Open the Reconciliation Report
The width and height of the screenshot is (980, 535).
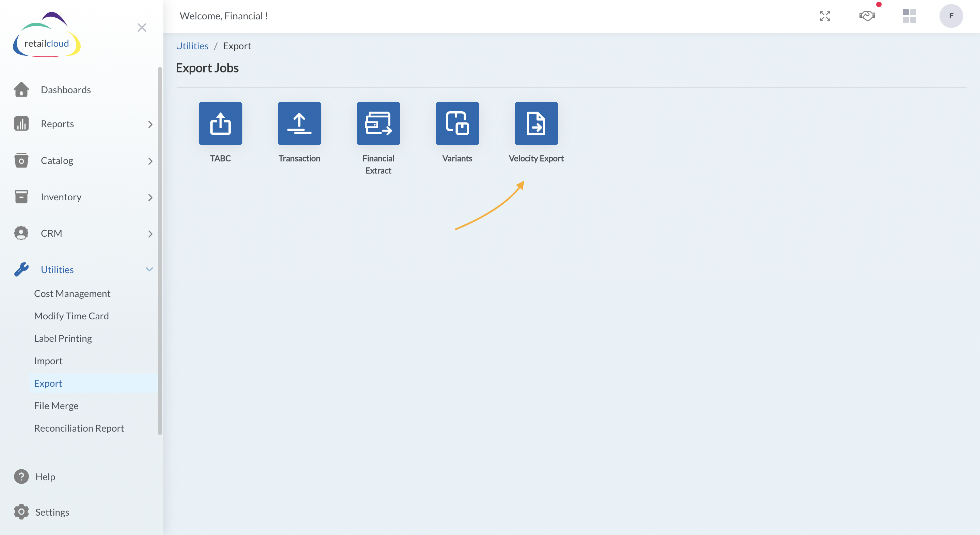79,428
